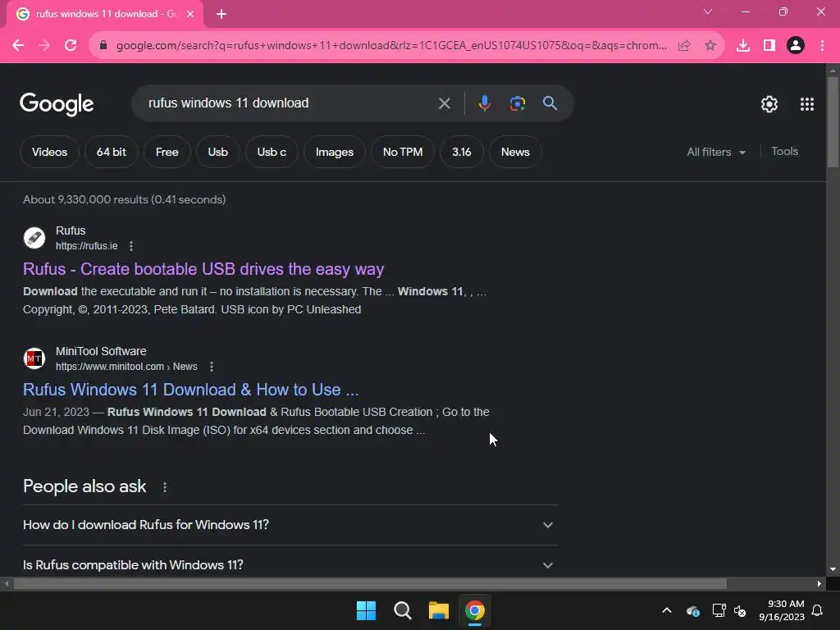Submit search with the magnifier icon
The width and height of the screenshot is (840, 630).
point(550,103)
